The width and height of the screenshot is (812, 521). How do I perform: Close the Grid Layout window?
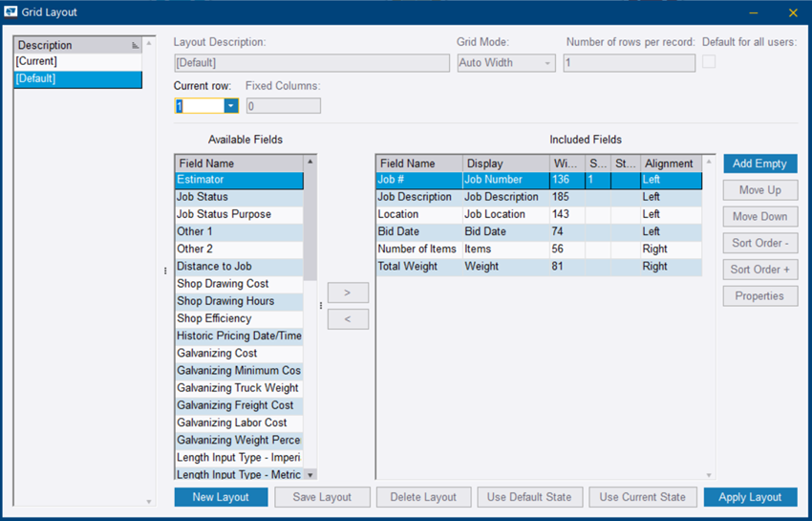coord(793,12)
